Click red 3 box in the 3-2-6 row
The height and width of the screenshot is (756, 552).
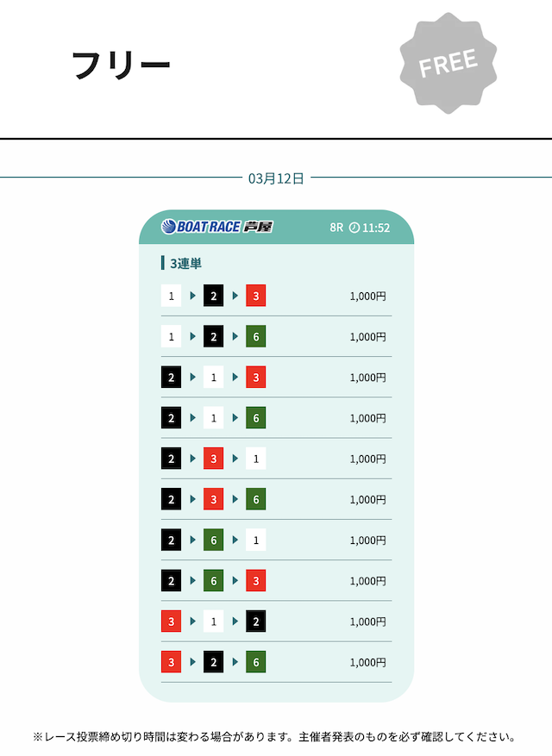(x=171, y=662)
